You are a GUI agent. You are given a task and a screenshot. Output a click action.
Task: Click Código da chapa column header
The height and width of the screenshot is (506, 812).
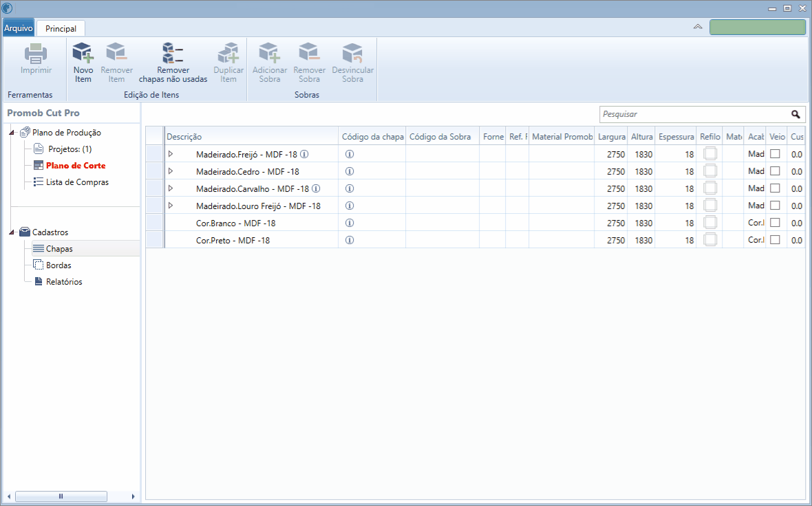pyautogui.click(x=372, y=137)
